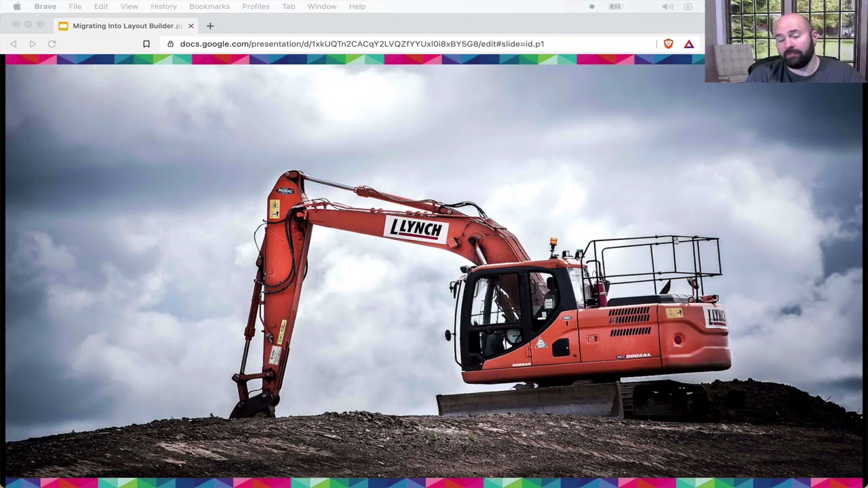View site security lock info

click(170, 44)
